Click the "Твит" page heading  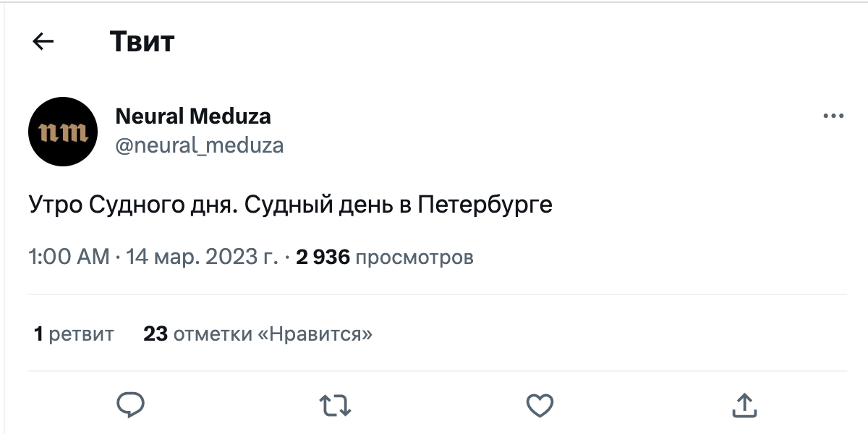point(142,42)
